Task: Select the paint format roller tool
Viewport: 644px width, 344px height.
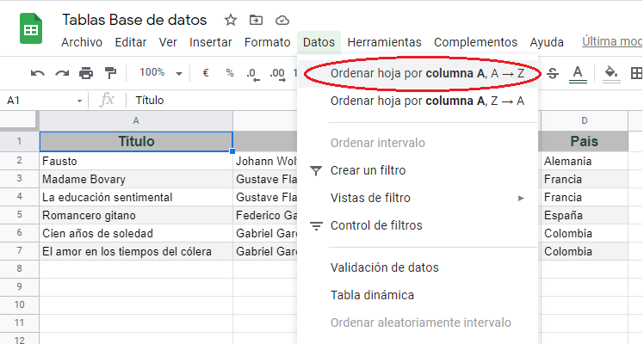Action: click(109, 73)
